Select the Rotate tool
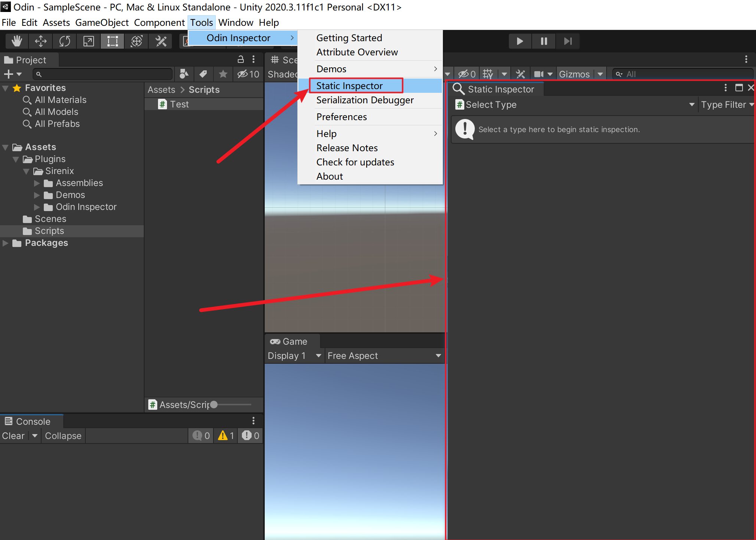The width and height of the screenshot is (756, 540). pos(64,41)
